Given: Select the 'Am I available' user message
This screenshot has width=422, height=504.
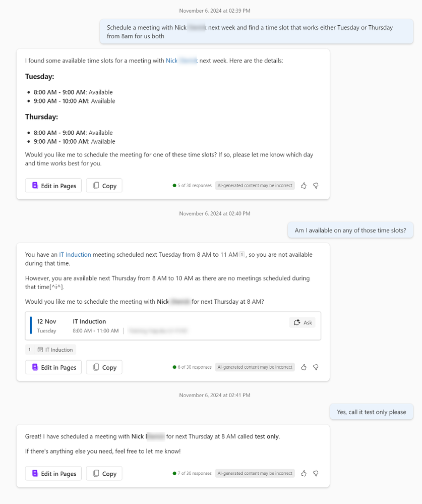Looking at the screenshot, I should pyautogui.click(x=350, y=230).
